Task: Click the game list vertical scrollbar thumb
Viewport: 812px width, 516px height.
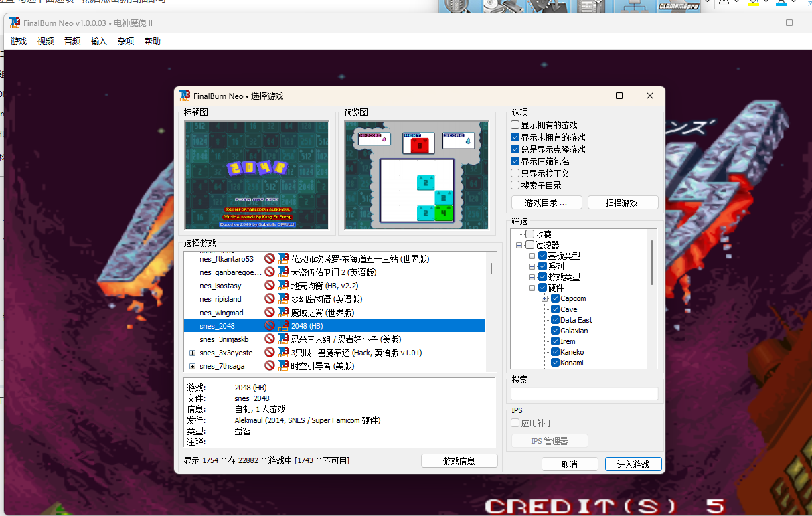Action: (x=491, y=268)
